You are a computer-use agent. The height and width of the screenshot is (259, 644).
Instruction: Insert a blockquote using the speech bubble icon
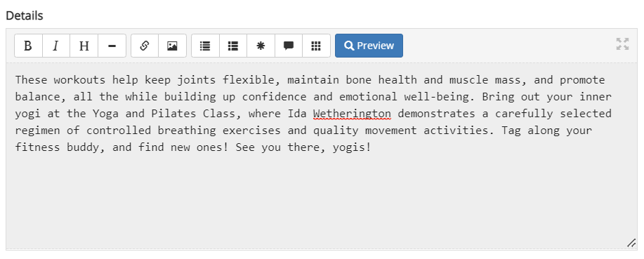289,46
